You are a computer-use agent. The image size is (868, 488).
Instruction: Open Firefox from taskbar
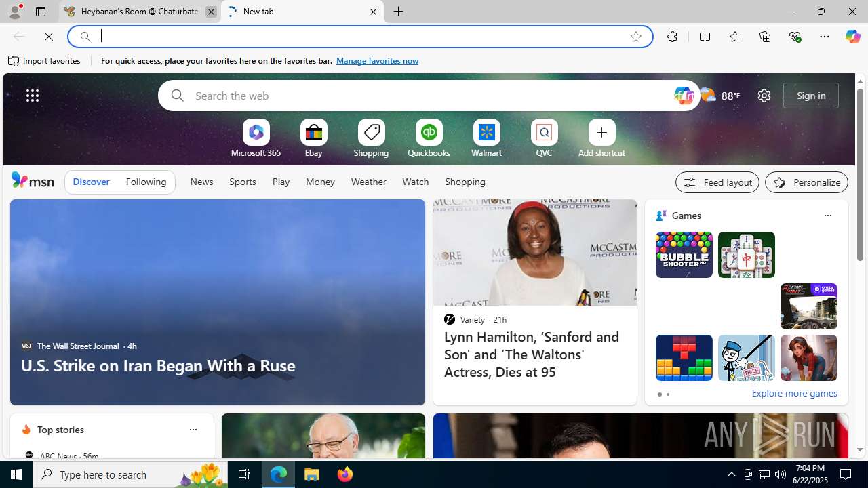tap(344, 474)
